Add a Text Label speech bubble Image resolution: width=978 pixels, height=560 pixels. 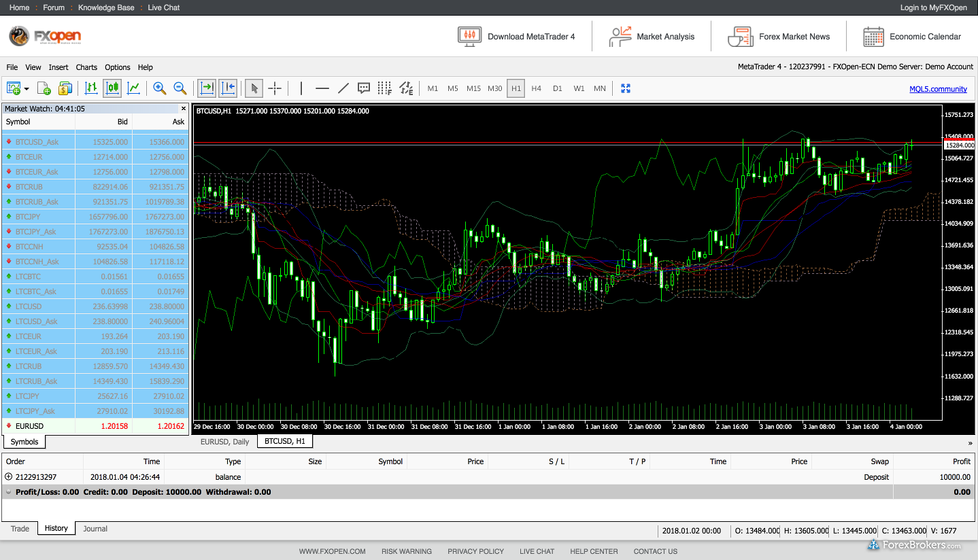[x=364, y=88]
